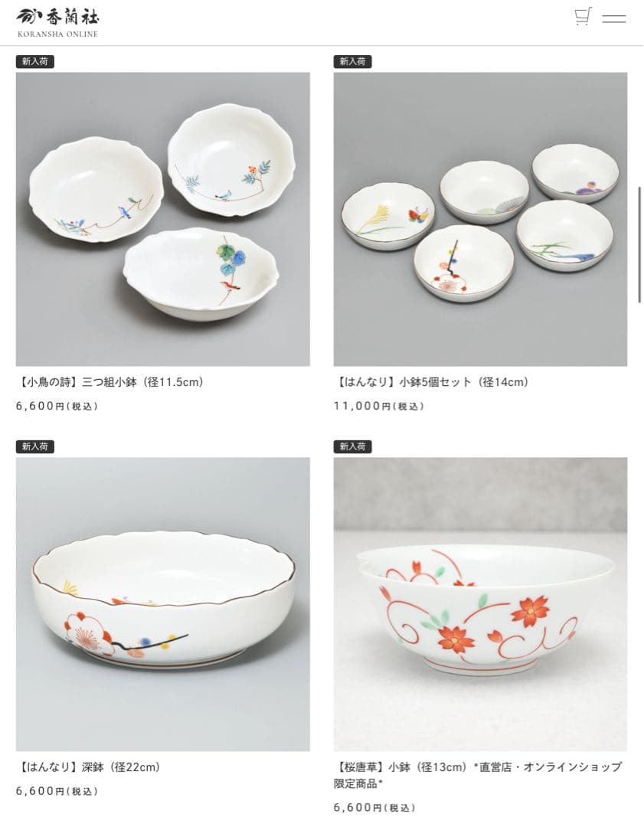Click the 6,600円 price under 三つ組小鉢

pos(57,406)
